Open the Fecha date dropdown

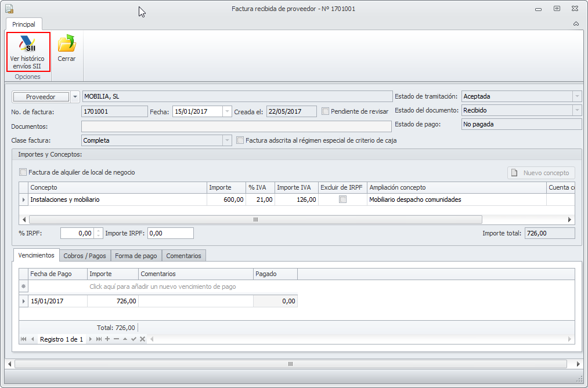click(x=227, y=111)
